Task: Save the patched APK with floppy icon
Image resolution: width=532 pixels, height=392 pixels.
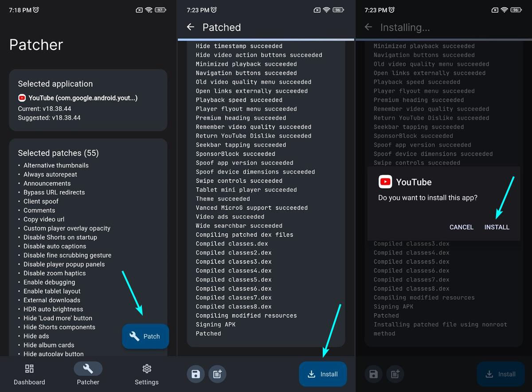Action: coord(196,374)
